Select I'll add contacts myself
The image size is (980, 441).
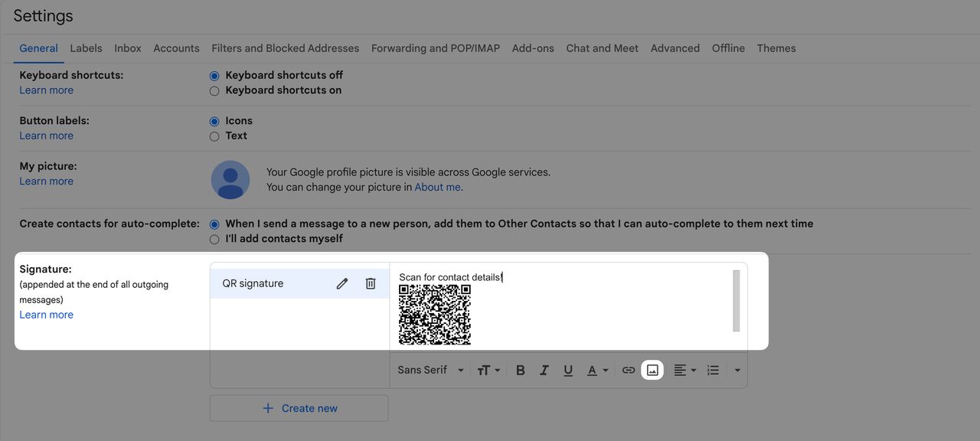214,240
